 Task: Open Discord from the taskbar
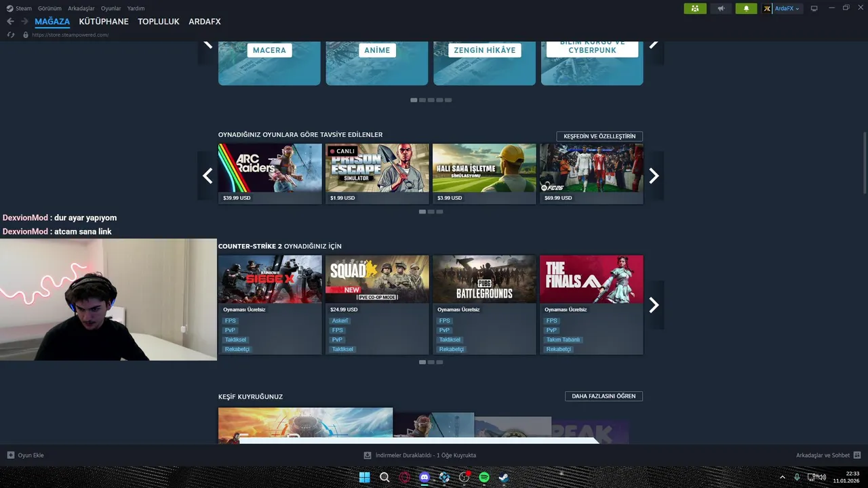coord(425,477)
